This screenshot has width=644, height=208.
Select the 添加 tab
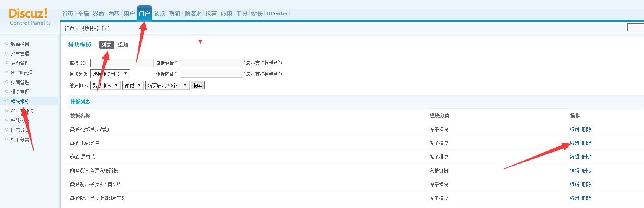[x=123, y=45]
